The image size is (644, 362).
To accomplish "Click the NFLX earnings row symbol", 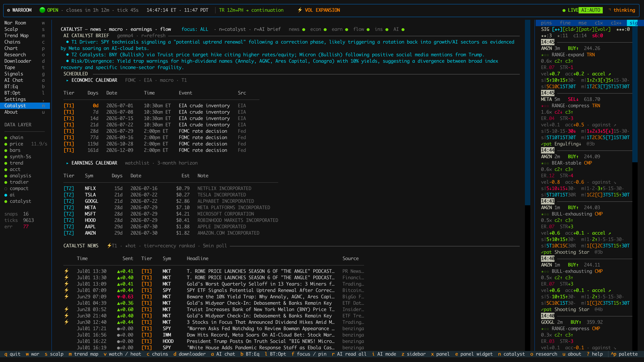I will (x=90, y=189).
